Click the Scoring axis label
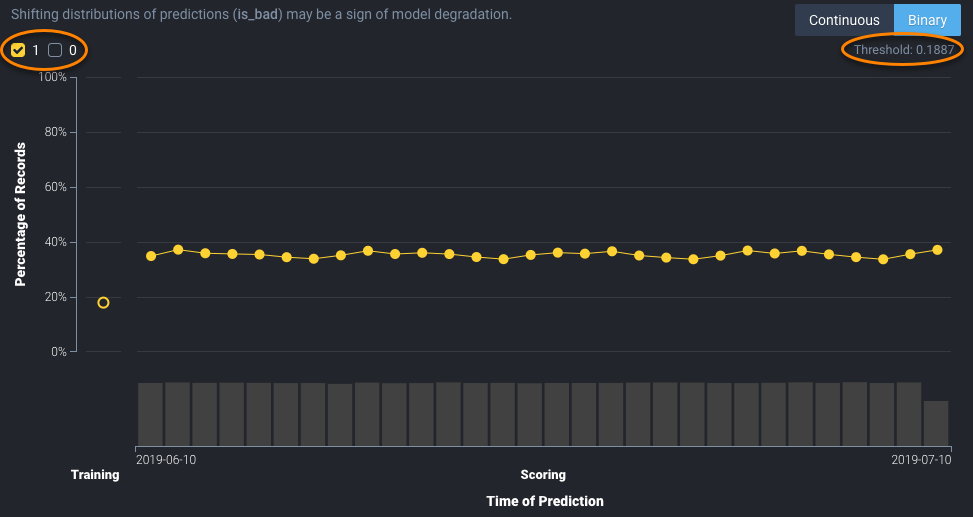The height and width of the screenshot is (517, 973). coord(543,475)
